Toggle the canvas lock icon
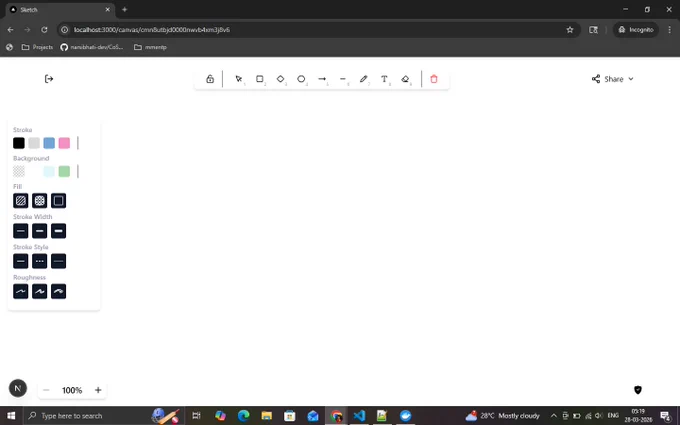 point(210,79)
